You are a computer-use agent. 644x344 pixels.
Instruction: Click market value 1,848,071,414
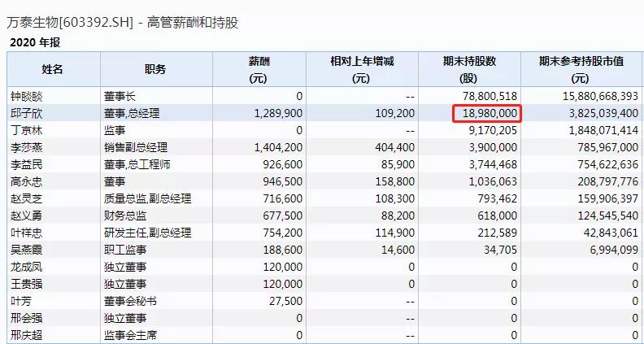604,131
